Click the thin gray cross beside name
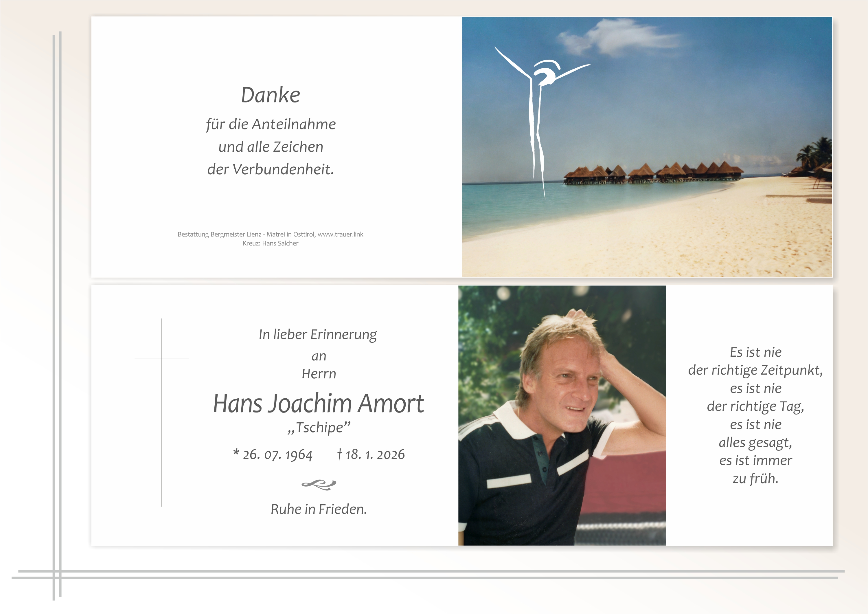 click(x=162, y=412)
